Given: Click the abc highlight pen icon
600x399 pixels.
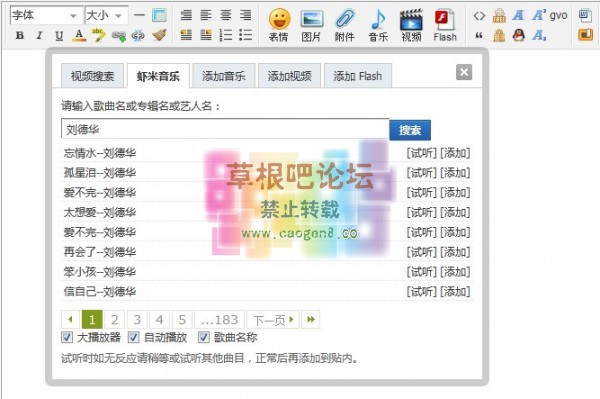Looking at the screenshot, I should (99, 35).
